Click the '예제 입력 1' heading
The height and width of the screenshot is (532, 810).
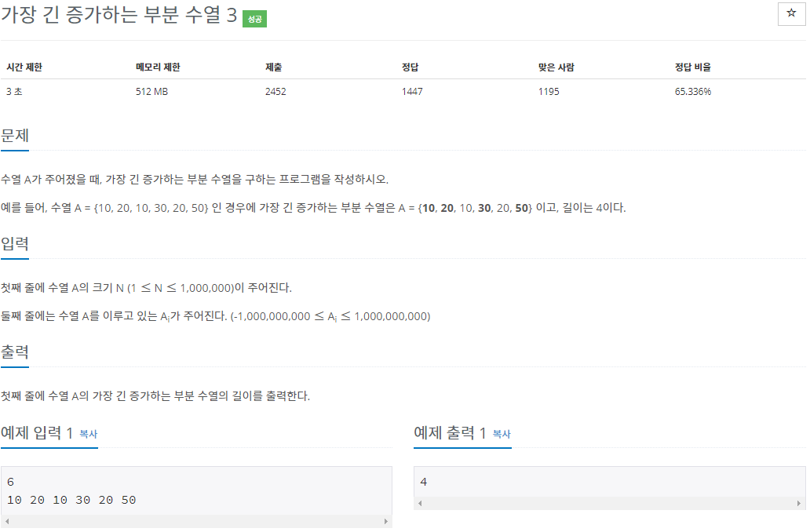(37, 435)
